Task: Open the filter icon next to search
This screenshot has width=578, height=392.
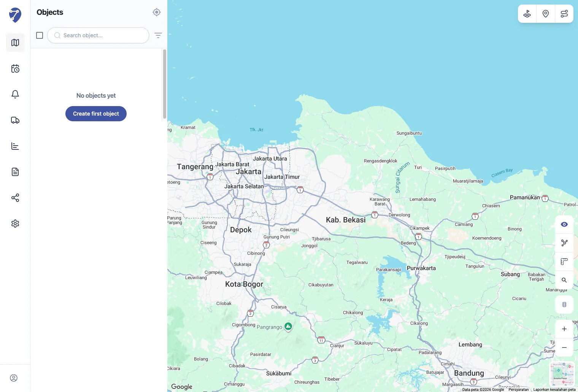Action: point(158,35)
